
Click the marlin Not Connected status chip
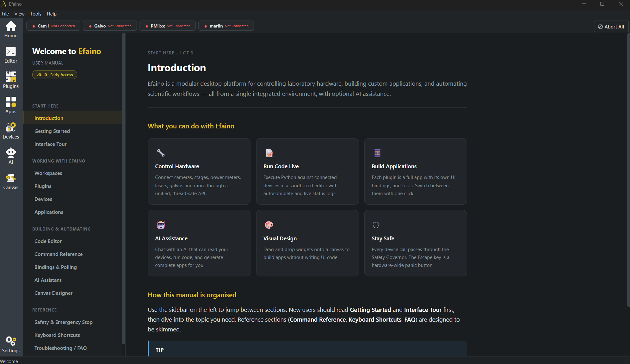click(226, 26)
